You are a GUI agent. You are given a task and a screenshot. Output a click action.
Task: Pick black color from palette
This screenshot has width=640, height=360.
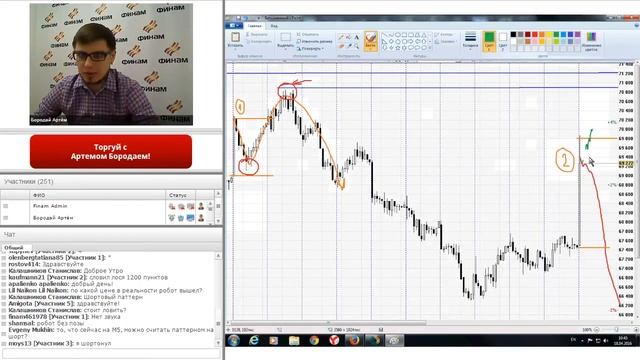point(513,35)
